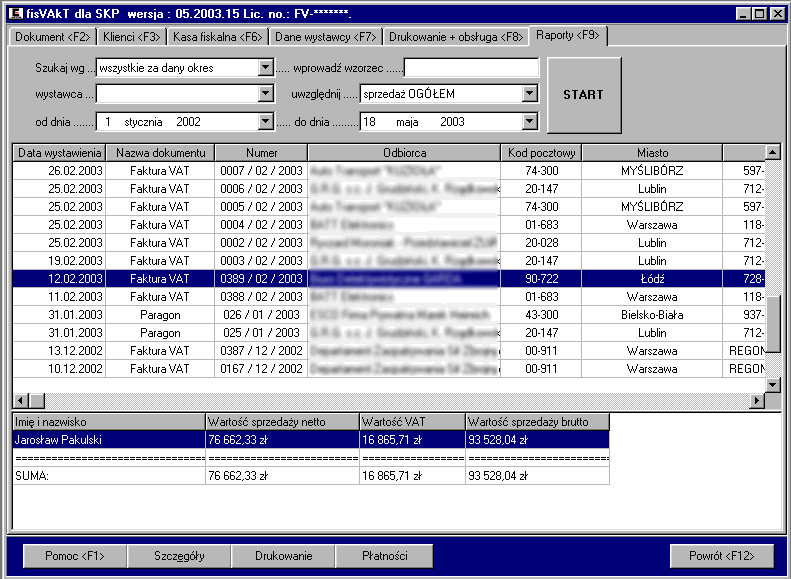Open the 'uwzględnij' sprzedaż OGÓŁEM dropdown
791x579 pixels.
[530, 94]
